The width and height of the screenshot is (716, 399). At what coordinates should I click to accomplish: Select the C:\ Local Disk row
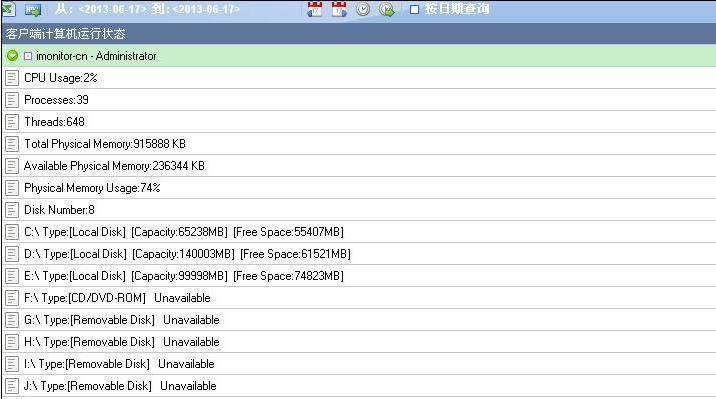(x=359, y=231)
